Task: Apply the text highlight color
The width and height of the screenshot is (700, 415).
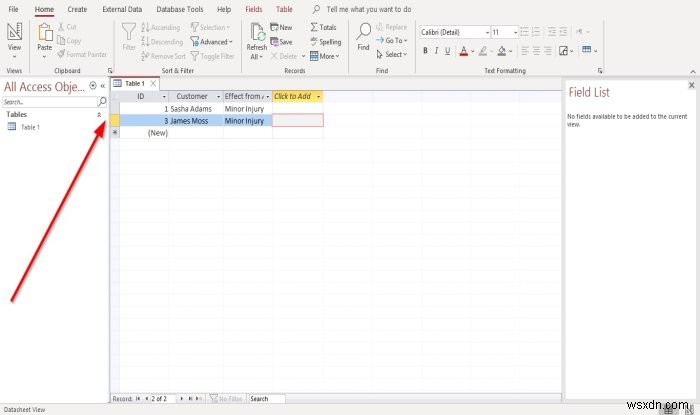Action: (483, 51)
